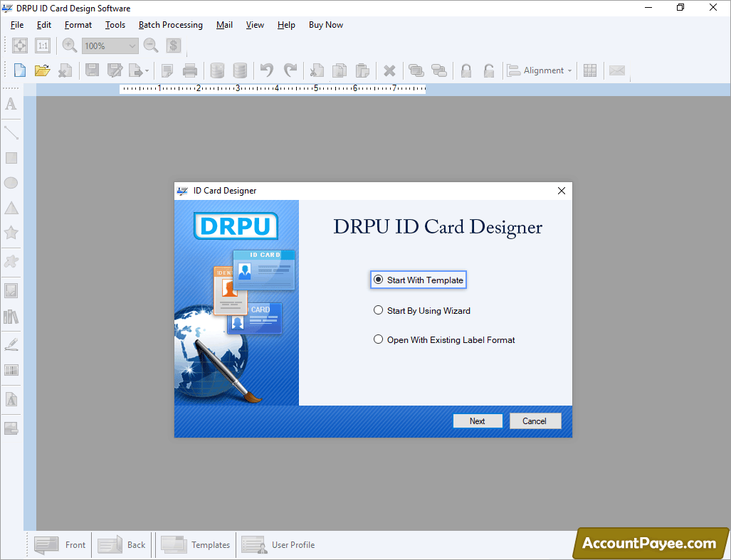Open the File menu
This screenshot has width=731, height=560.
pyautogui.click(x=17, y=25)
